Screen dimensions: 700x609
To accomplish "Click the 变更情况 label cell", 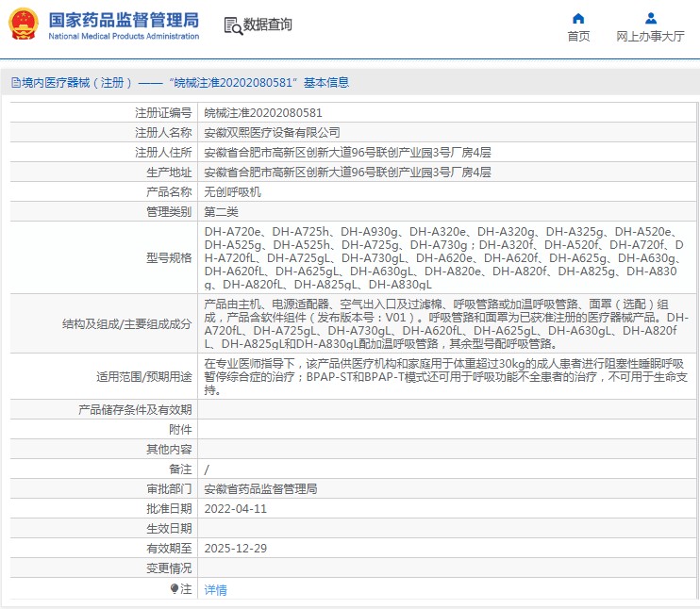I will (169, 568).
